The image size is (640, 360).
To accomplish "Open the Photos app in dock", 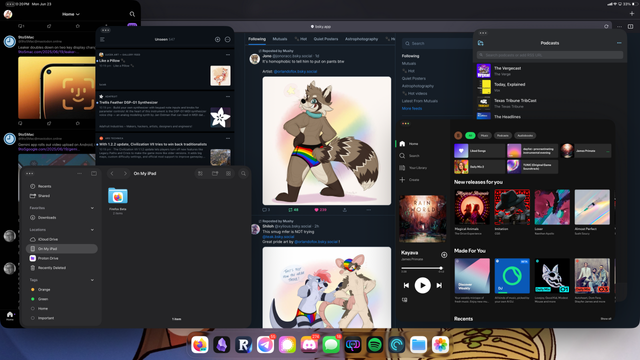I will pyautogui.click(x=440, y=345).
